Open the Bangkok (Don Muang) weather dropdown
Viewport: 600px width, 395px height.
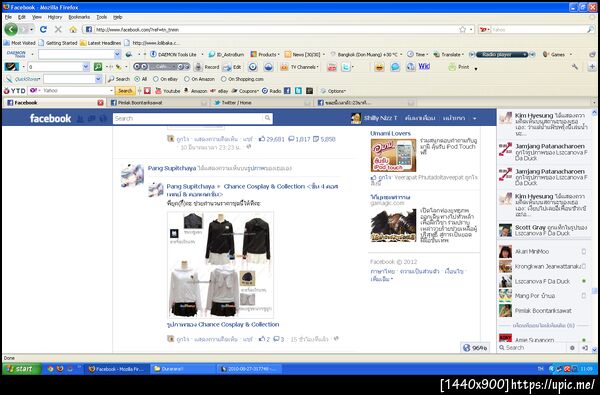tap(366, 54)
